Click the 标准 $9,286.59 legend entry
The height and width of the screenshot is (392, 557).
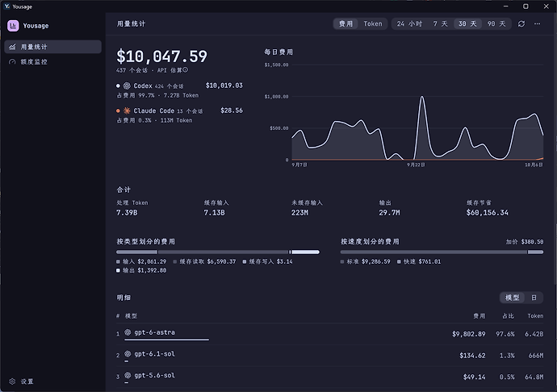pos(366,261)
